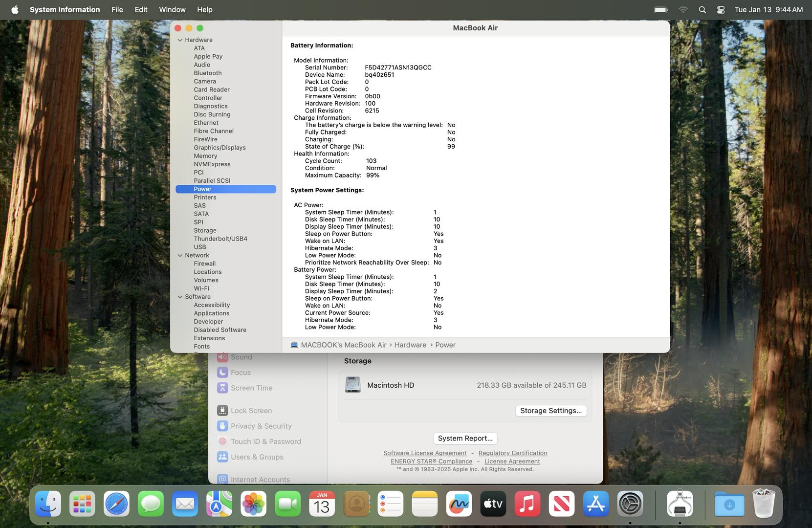Collapse the Hardware section chevron
This screenshot has width=812, height=528.
[x=180, y=40]
